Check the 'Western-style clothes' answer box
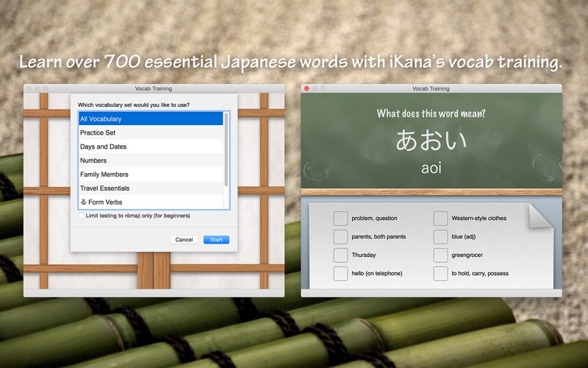The width and height of the screenshot is (588, 368). click(x=440, y=218)
